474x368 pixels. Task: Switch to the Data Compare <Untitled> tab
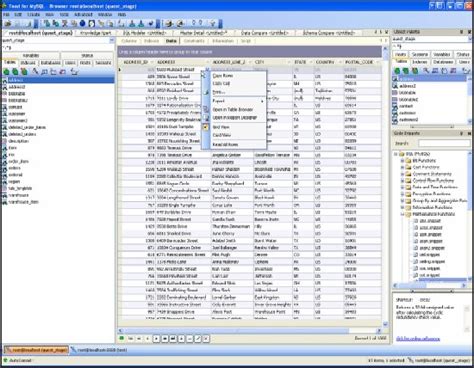264,33
